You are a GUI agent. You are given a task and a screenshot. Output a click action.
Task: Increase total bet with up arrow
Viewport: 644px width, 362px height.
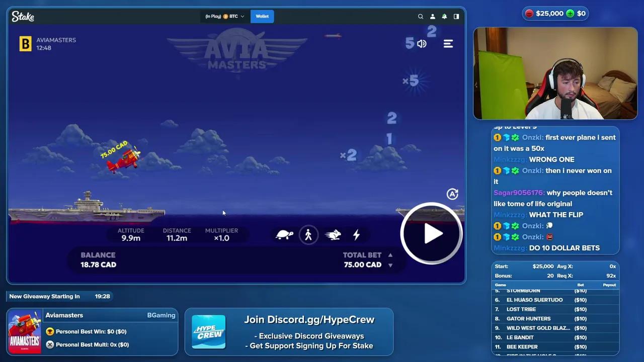pyautogui.click(x=390, y=255)
